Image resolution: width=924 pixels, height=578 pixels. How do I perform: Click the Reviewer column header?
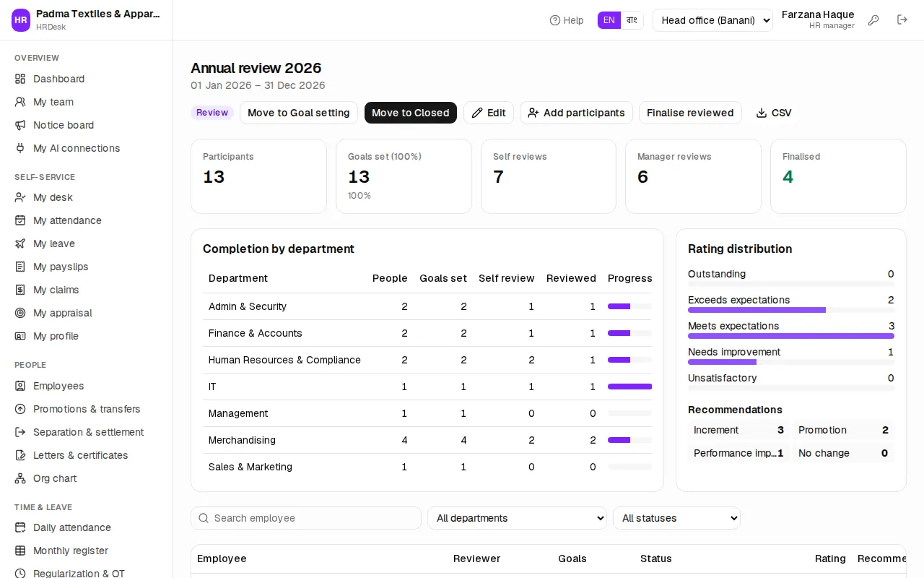(476, 558)
